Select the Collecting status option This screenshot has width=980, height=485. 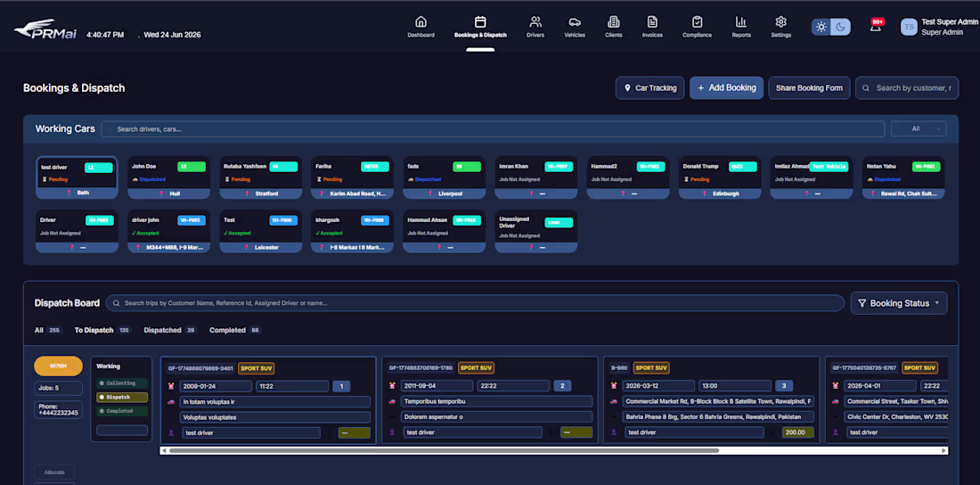tap(122, 383)
